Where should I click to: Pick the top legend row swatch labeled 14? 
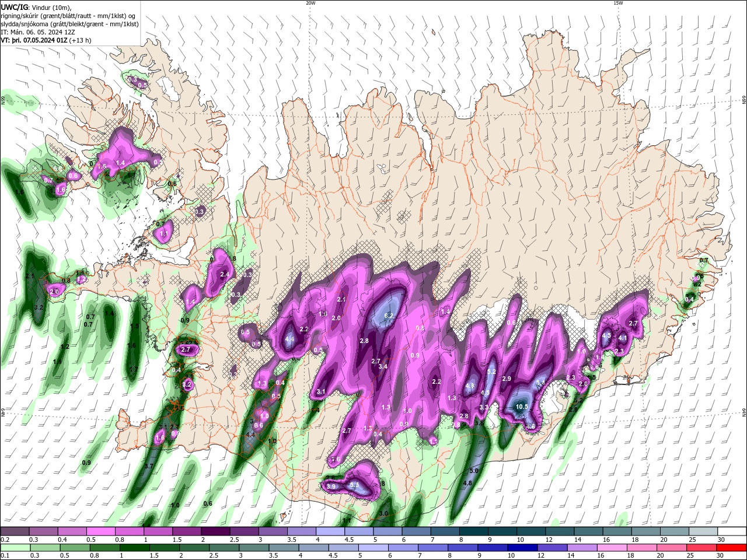point(589,531)
